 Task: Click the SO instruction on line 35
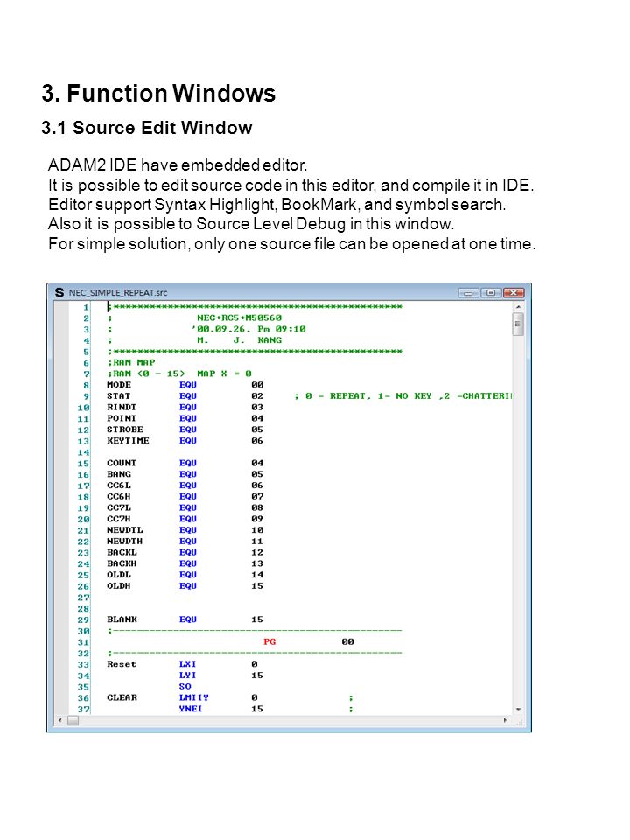pos(185,687)
